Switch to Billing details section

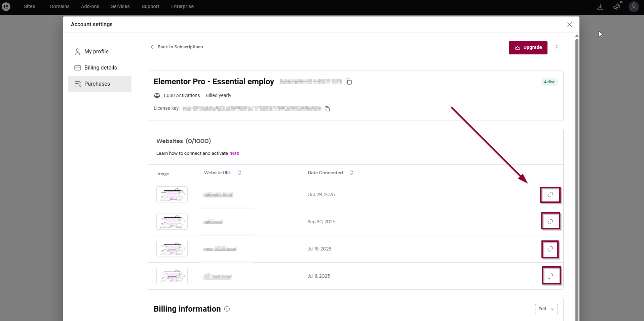(100, 68)
